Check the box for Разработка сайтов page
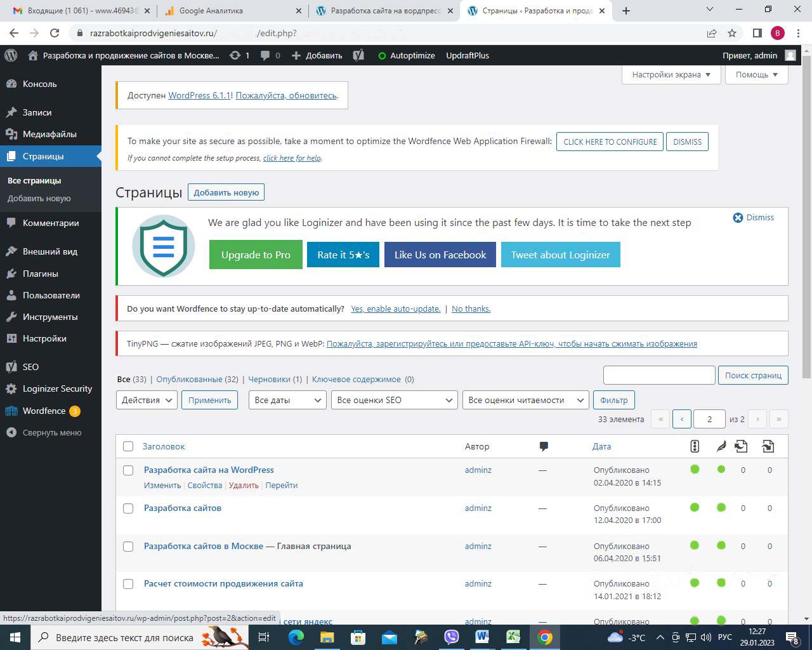Image resolution: width=812 pixels, height=650 pixels. (128, 508)
